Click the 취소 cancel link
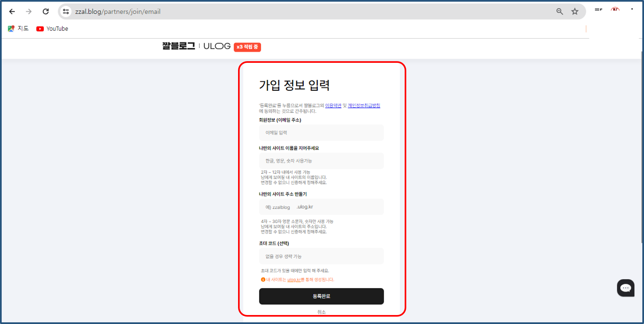 321,312
